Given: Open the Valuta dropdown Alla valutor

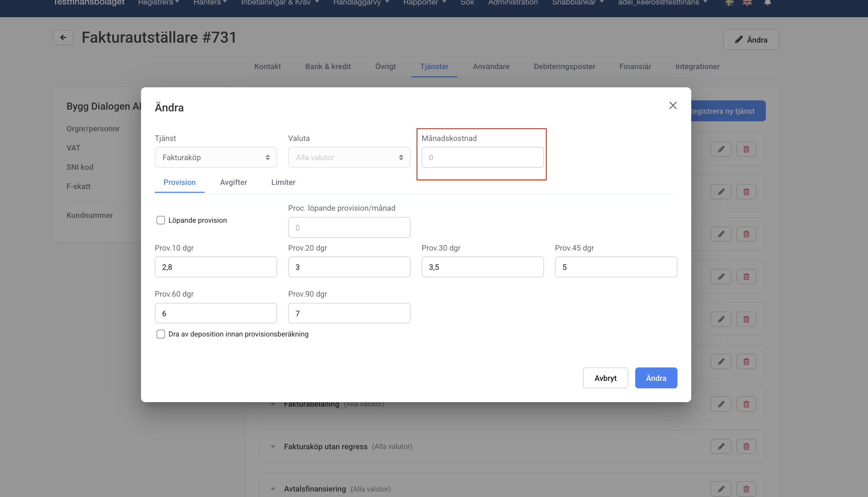Looking at the screenshot, I should (x=349, y=157).
